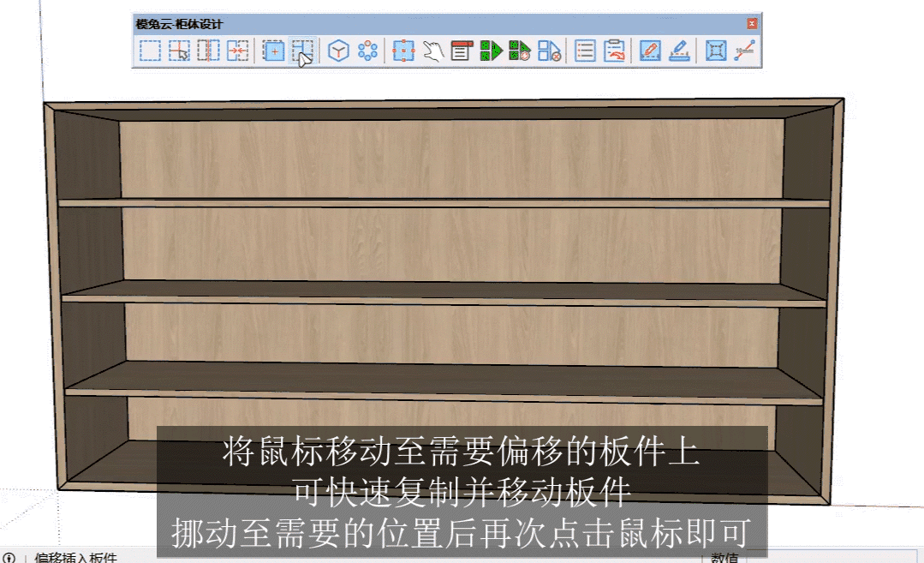The image size is (924, 563).
Task: Select the inward red arrows panel tool
Action: tap(237, 51)
